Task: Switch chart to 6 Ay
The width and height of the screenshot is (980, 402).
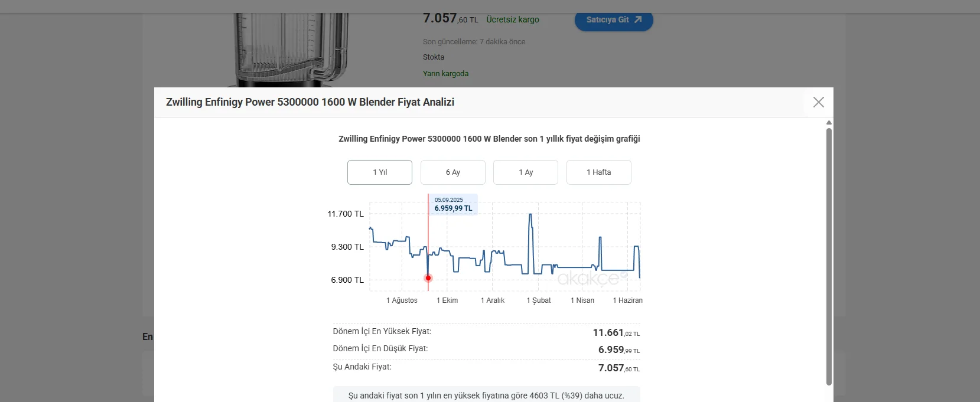Action: [453, 172]
